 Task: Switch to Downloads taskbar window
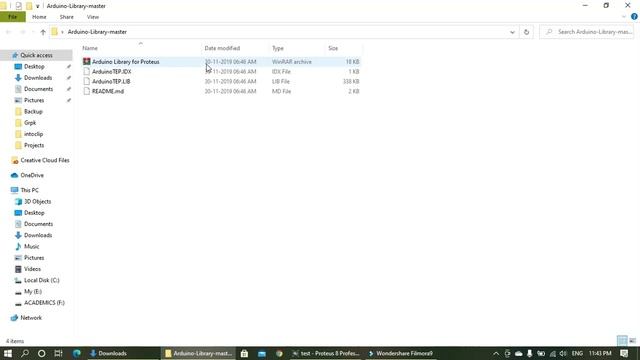pyautogui.click(x=122, y=353)
